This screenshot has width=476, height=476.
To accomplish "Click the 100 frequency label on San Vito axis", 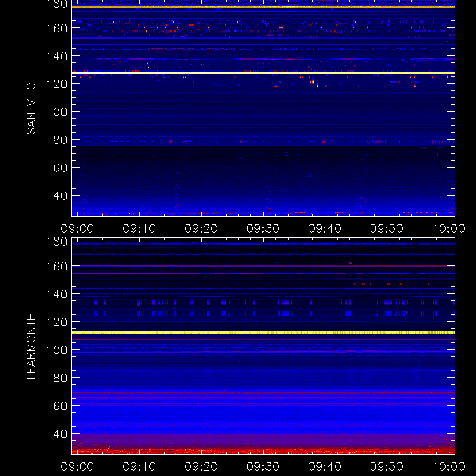I will (x=57, y=112).
